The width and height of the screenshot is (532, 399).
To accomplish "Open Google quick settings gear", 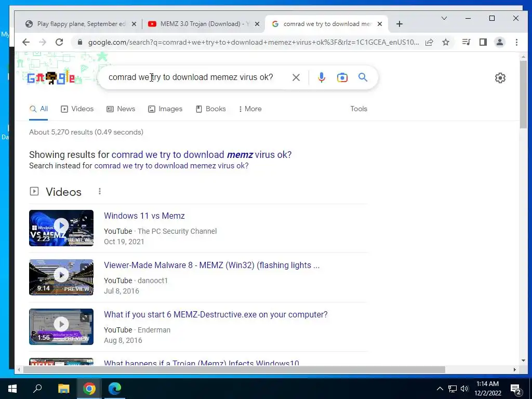I will click(x=500, y=78).
